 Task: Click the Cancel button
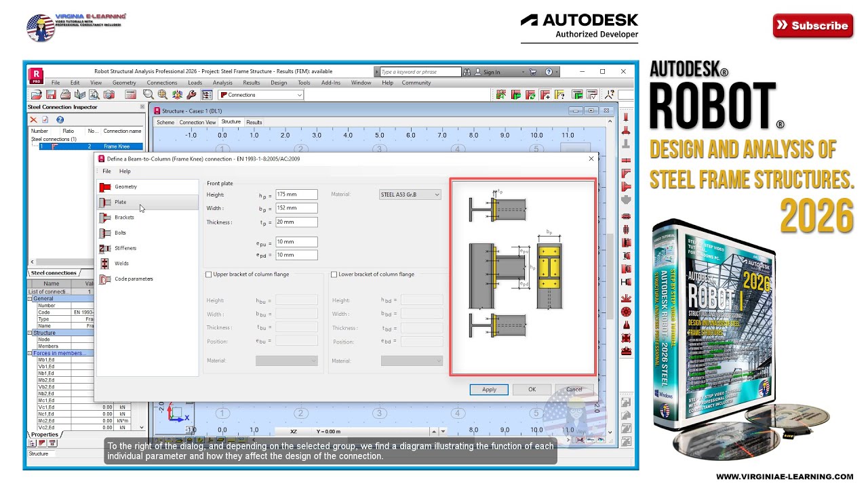pos(574,389)
